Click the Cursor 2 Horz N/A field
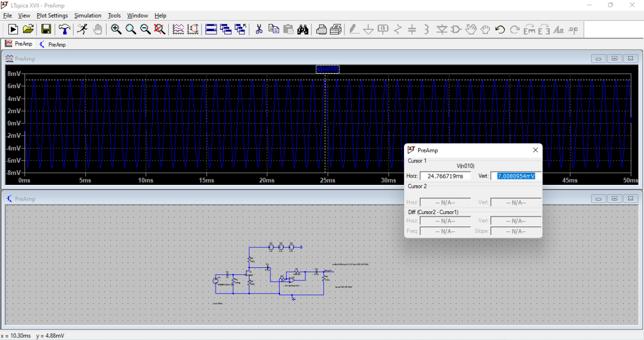 [x=445, y=202]
